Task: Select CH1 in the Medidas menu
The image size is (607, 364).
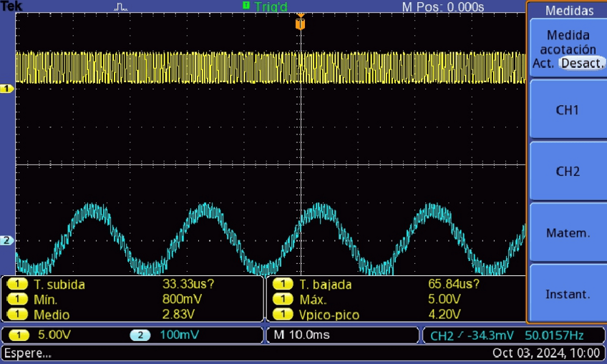Action: point(567,110)
